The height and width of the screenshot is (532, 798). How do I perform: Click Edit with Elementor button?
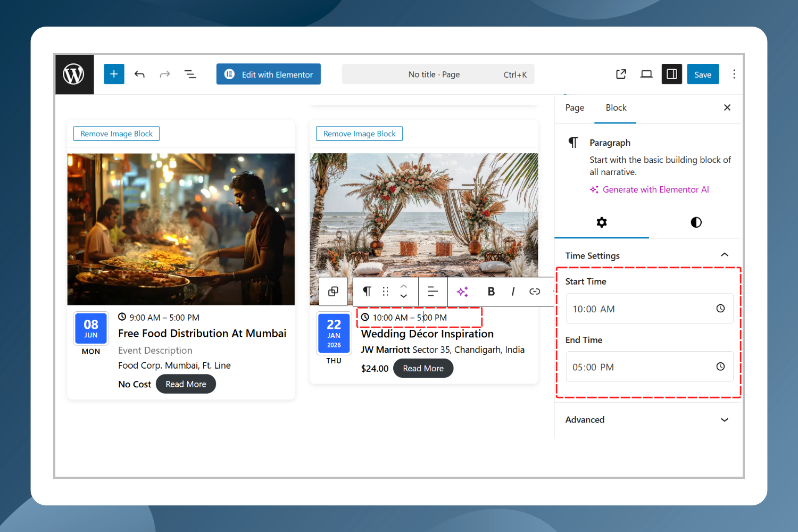click(269, 74)
